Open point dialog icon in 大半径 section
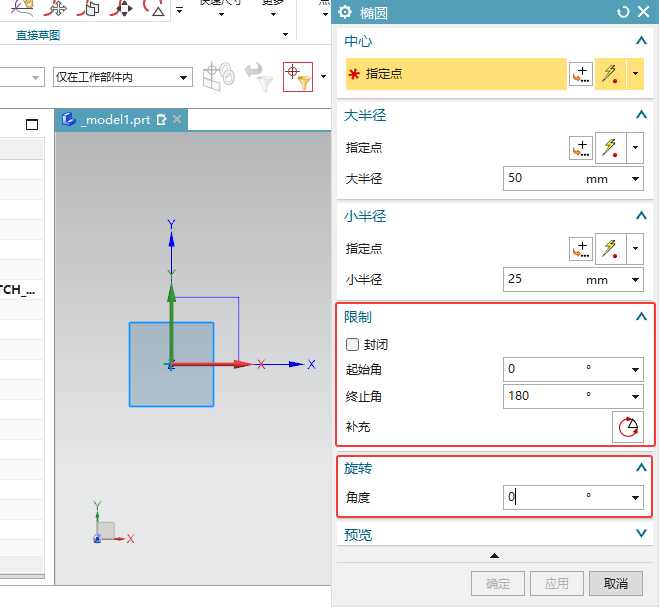The width and height of the screenshot is (659, 607). (581, 148)
